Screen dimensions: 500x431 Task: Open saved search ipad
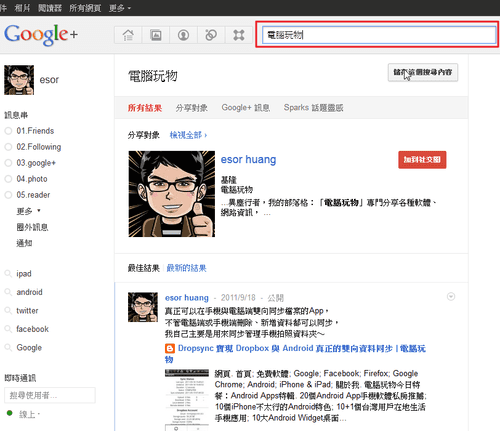[24, 274]
